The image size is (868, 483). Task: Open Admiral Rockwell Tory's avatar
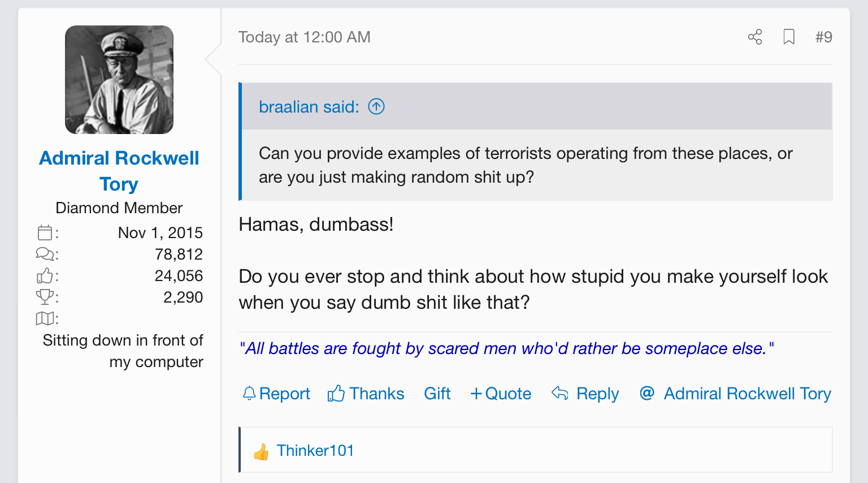pos(119,80)
